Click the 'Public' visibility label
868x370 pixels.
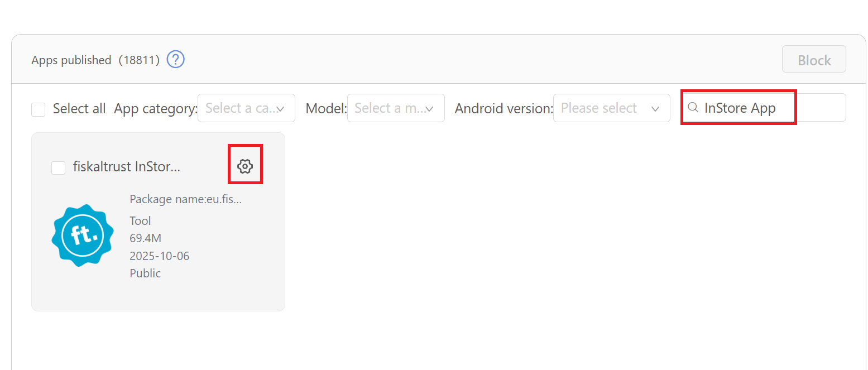pyautogui.click(x=145, y=273)
